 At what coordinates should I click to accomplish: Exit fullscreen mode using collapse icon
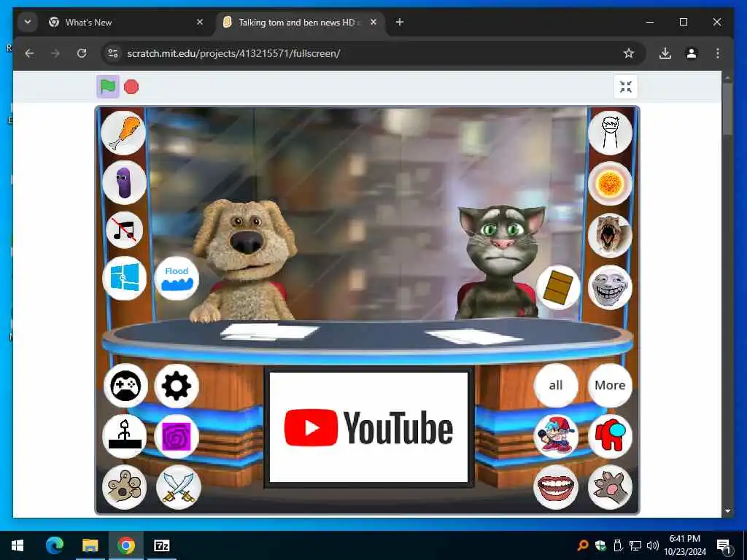coord(625,87)
